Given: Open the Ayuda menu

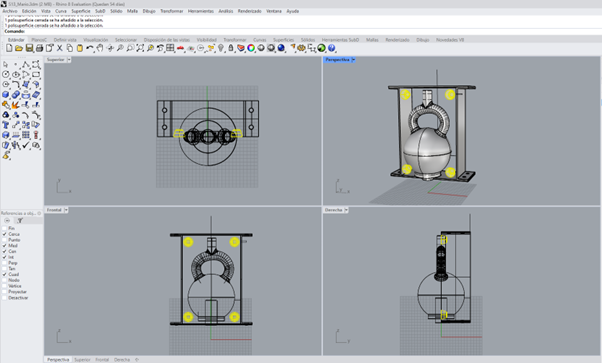Looking at the screenshot, I should pos(293,11).
